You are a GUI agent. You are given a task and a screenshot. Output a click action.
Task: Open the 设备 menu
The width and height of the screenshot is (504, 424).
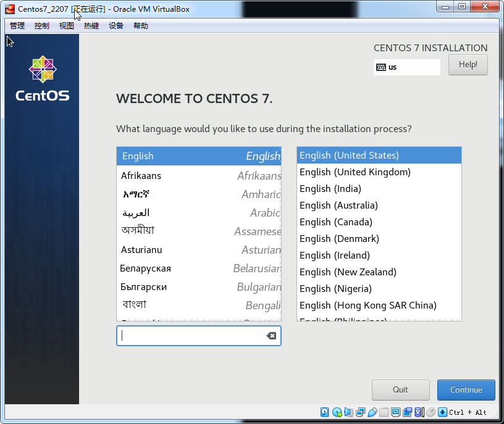[x=116, y=26]
